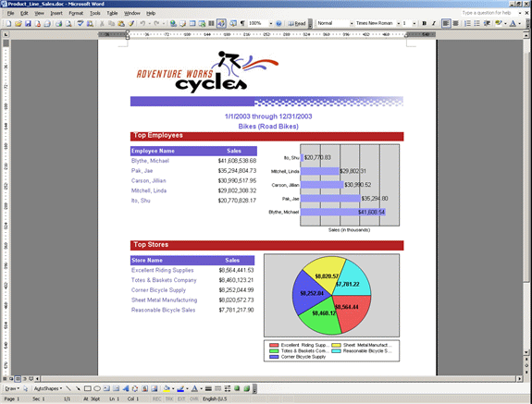This screenshot has width=532, height=404.
Task: Open the Style dropdown showing Normal
Action: click(352, 23)
